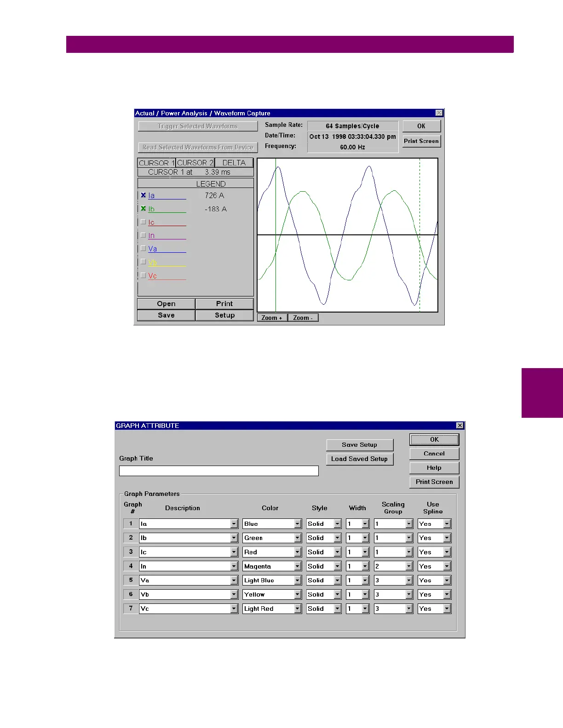This screenshot has width=563, height=728.
Task: Zoom in on the waveform graph
Action: [x=272, y=318]
